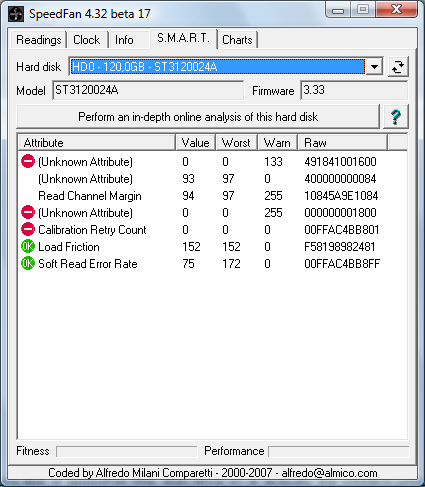Select the Soft Read Error Rate label
This screenshot has height=487, width=425.
88,264
